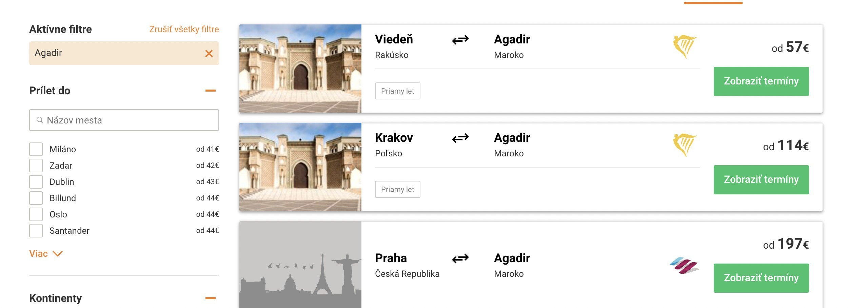Click the Ryanair logo on Viedeň flight
868x308 pixels.
pyautogui.click(x=684, y=47)
